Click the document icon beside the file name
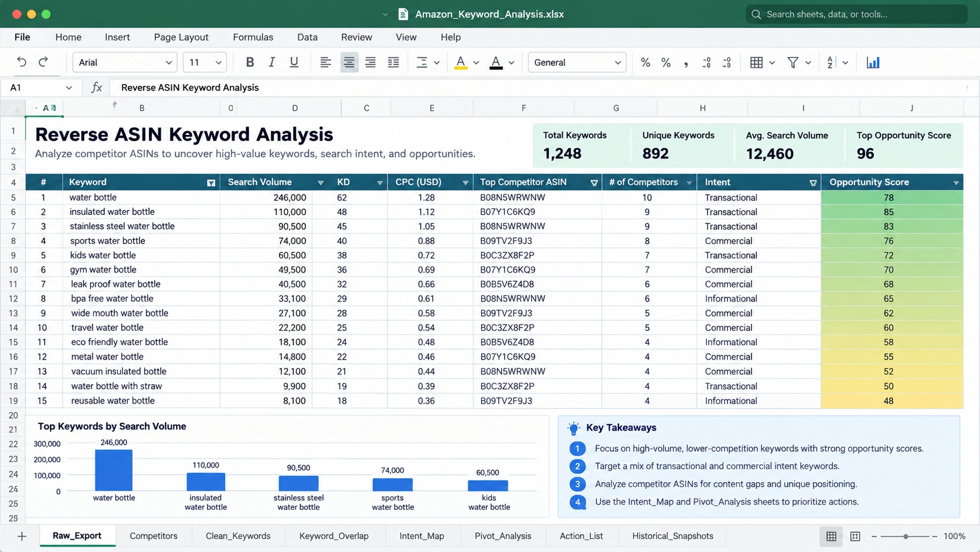980x552 pixels. [403, 14]
